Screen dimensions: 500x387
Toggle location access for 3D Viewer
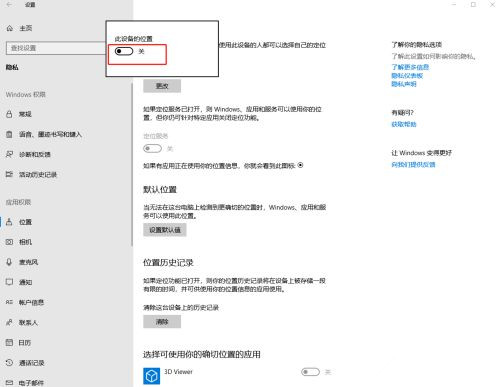pos(310,372)
